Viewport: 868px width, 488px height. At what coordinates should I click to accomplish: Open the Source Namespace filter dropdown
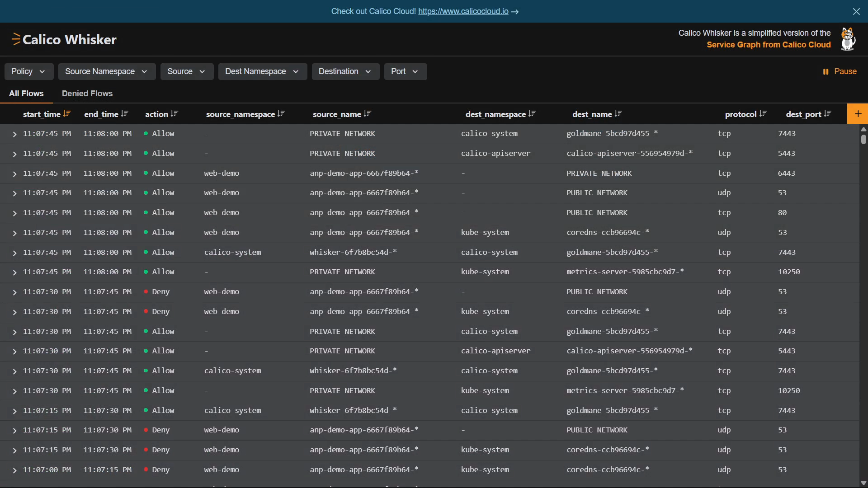[107, 71]
